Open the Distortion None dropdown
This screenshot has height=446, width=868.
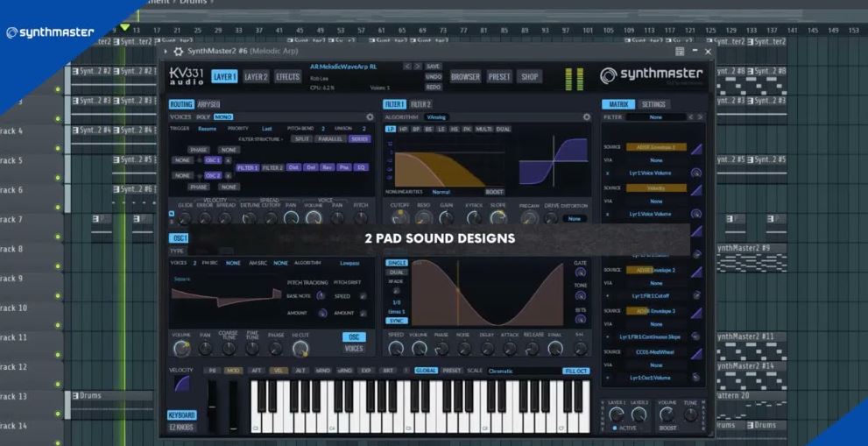click(575, 219)
